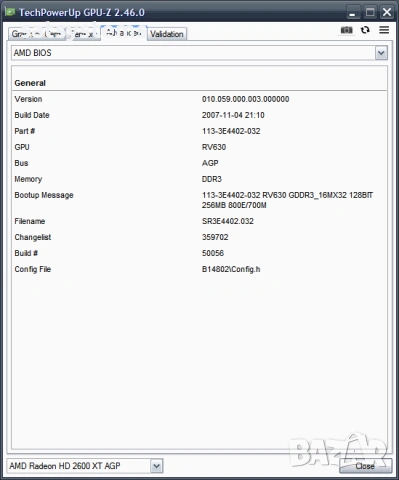Click the changelist value 359702
Image resolution: width=399 pixels, height=480 pixels.
point(215,237)
